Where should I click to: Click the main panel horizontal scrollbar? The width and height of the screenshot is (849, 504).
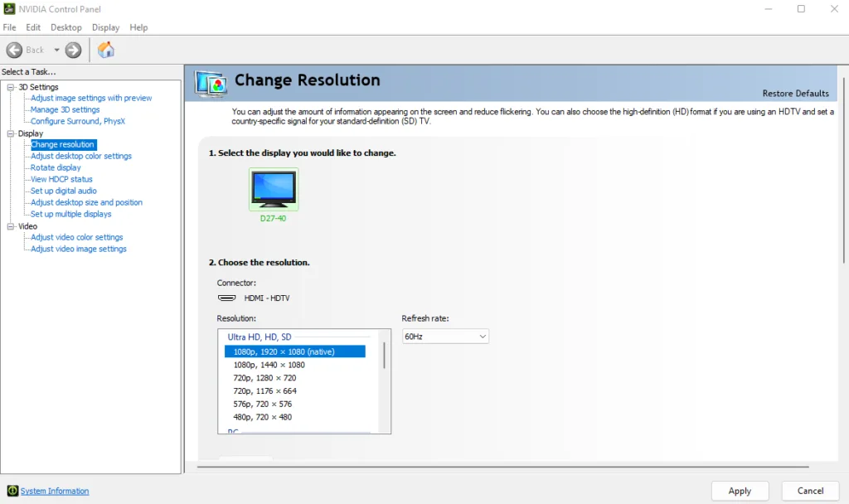click(x=503, y=466)
